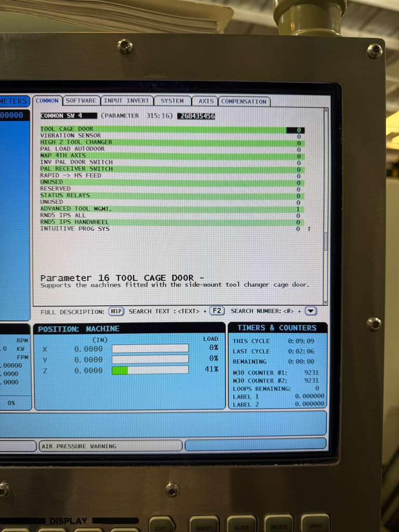Screen dimensions: 399x532
Task: Click the scrollbar up arrow
Action: pos(326,110)
